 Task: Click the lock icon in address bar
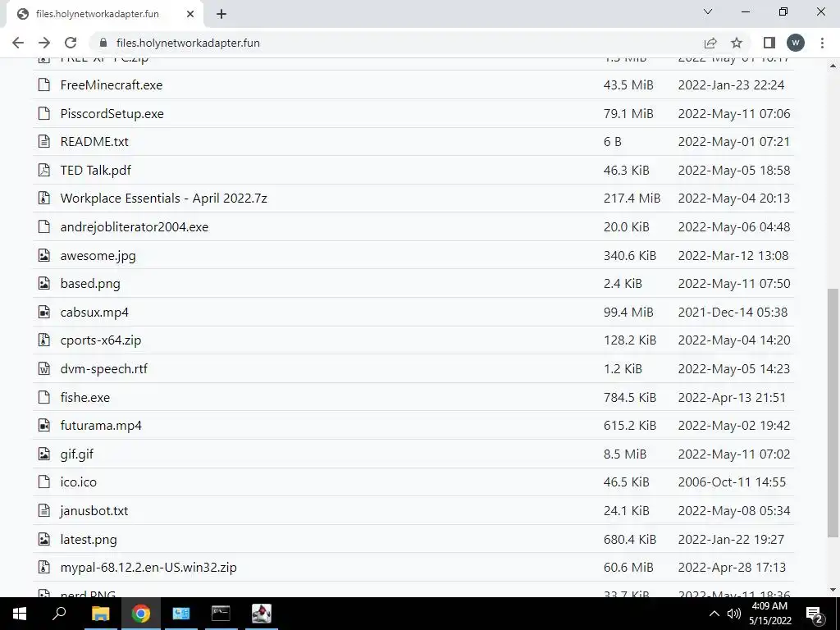[103, 43]
